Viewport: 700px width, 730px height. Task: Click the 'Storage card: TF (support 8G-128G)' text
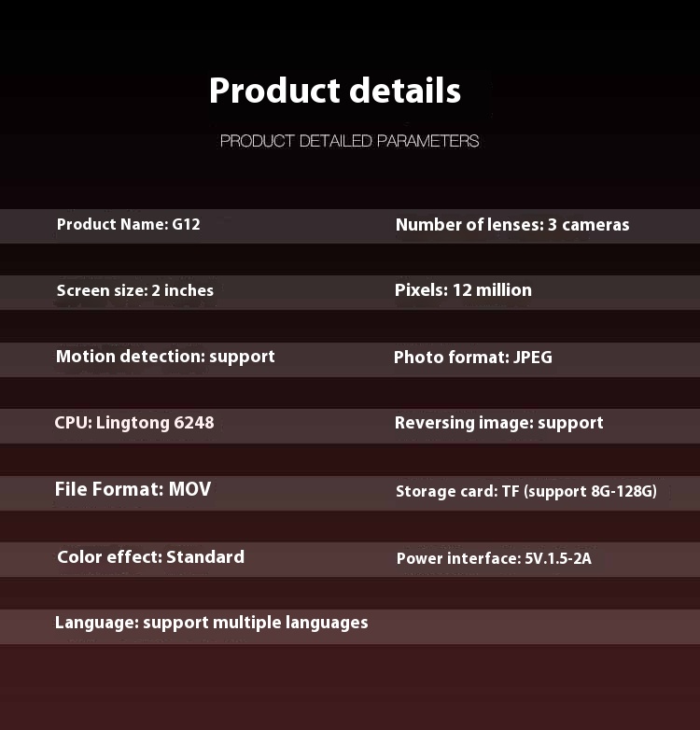click(525, 491)
